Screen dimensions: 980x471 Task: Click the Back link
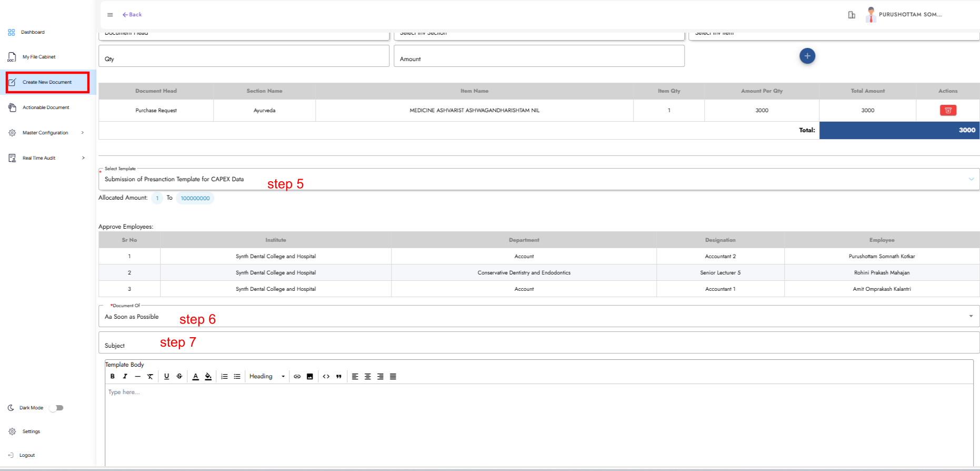point(132,15)
